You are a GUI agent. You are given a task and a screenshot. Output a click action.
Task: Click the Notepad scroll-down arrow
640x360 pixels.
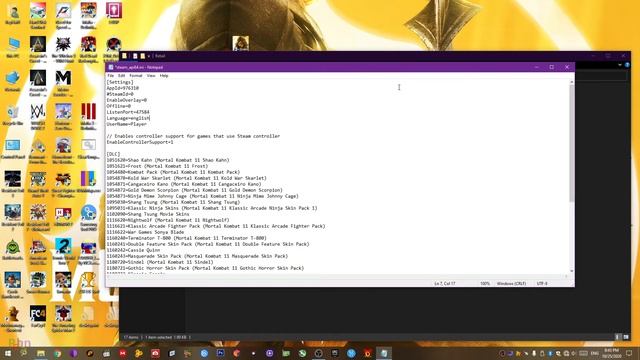(571, 271)
